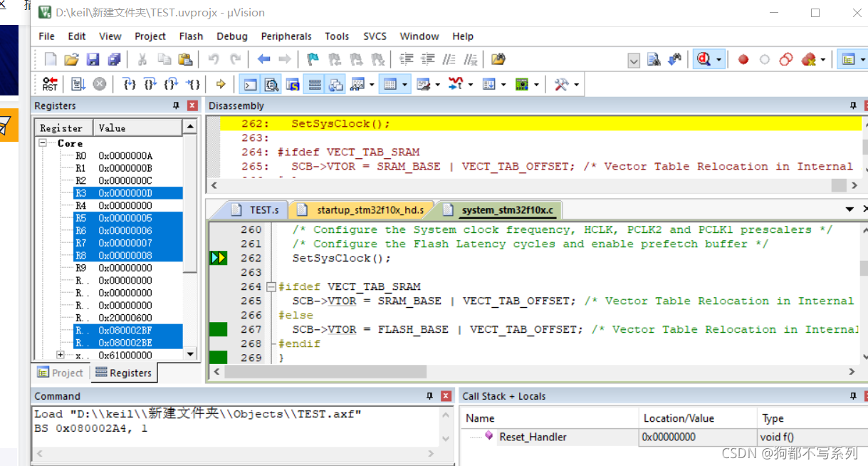868x466 pixels.
Task: Open the debug session dropdown arrow
Action: coord(719,59)
